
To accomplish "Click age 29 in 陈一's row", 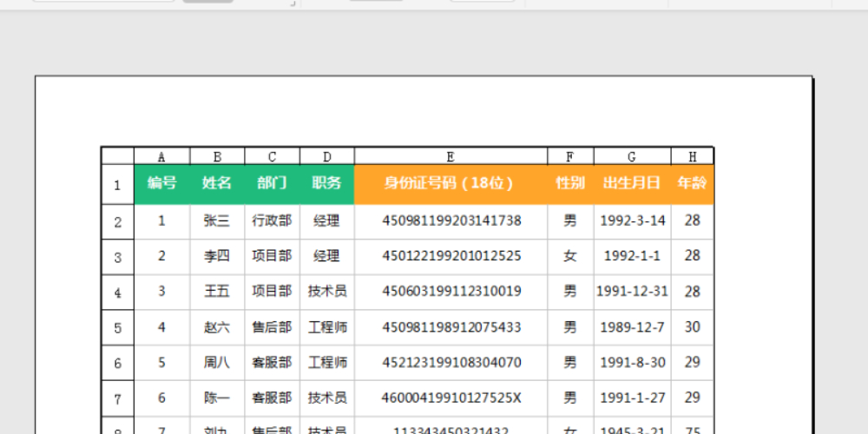I will coord(692,398).
